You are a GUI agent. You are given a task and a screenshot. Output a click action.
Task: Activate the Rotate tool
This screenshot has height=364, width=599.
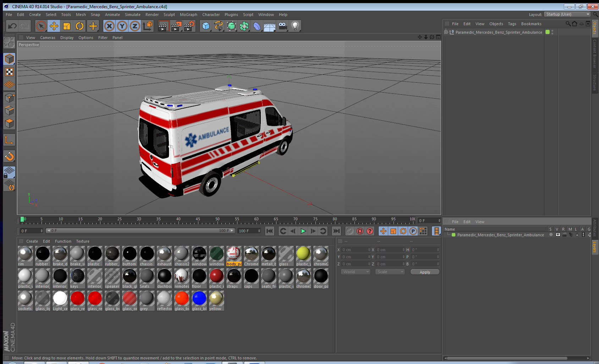pyautogui.click(x=80, y=26)
